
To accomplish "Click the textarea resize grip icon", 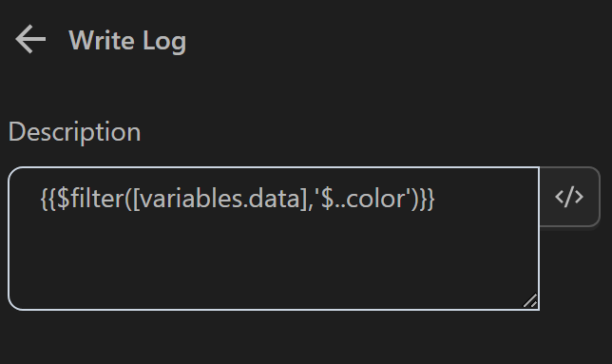I will click(530, 300).
